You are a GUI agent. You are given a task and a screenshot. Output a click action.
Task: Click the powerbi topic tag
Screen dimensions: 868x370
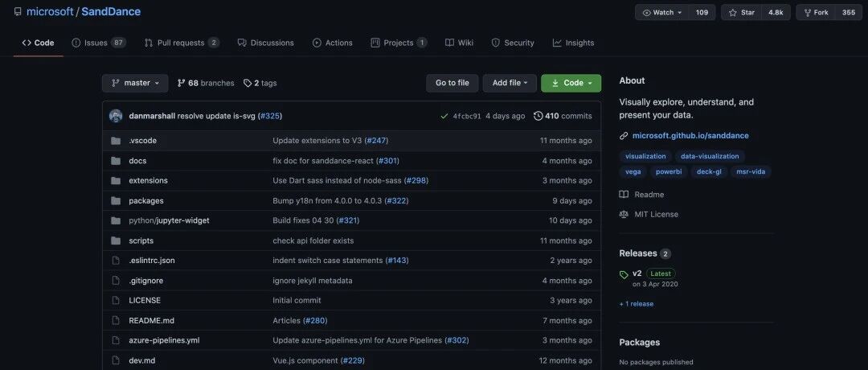pyautogui.click(x=669, y=171)
